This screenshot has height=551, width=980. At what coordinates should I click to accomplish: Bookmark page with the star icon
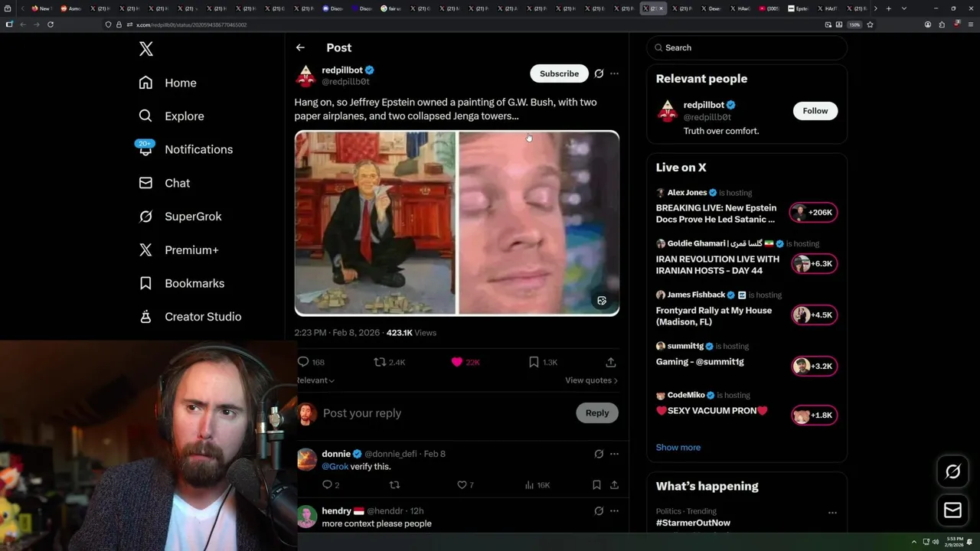pos(871,24)
